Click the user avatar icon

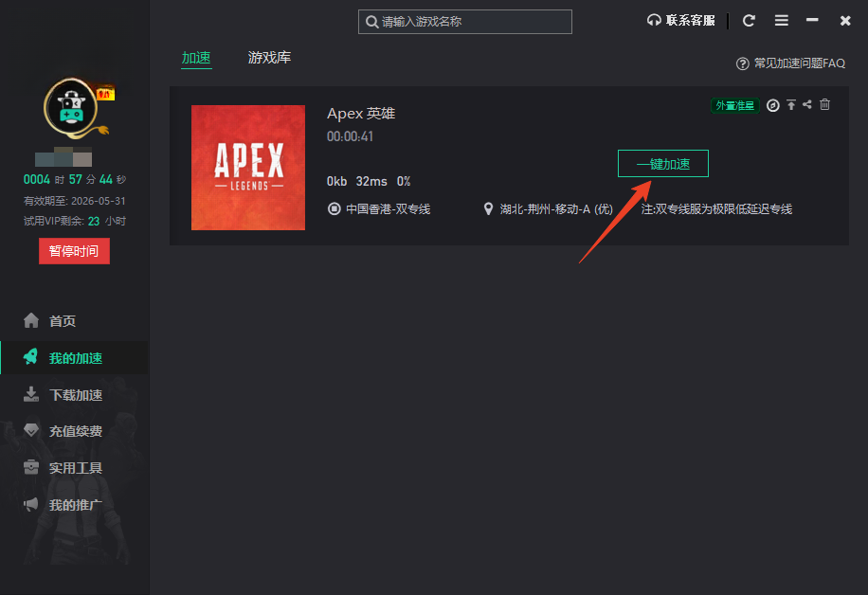71,107
